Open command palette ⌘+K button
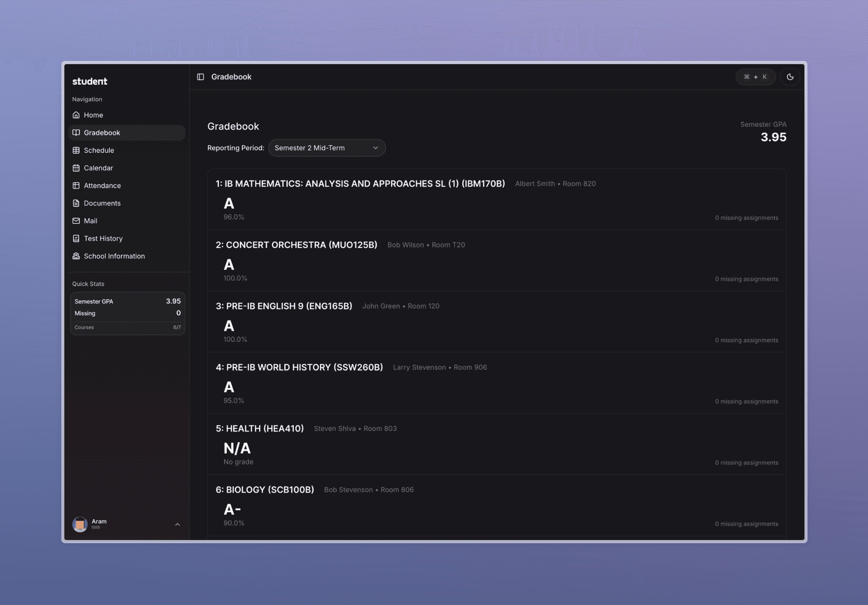Viewport: 868px width, 605px height. click(x=755, y=77)
